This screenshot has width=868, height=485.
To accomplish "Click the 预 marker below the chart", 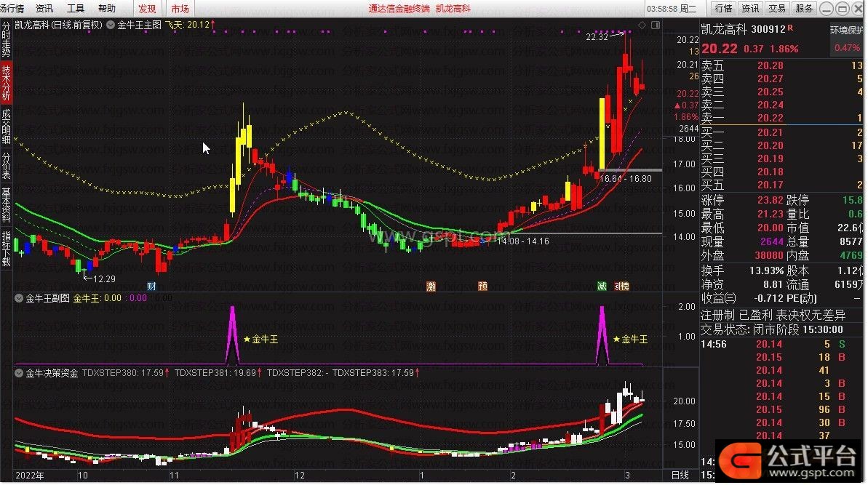I will click(x=482, y=286).
